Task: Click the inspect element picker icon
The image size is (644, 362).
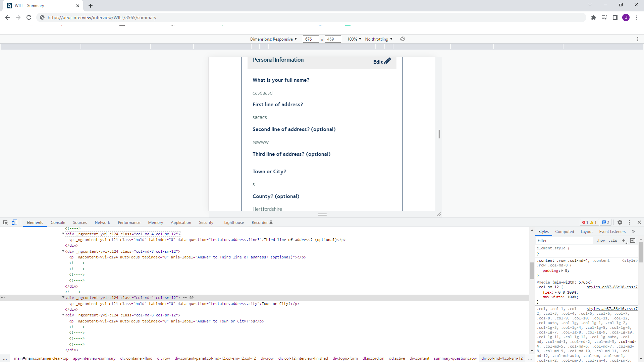Action: point(5,222)
